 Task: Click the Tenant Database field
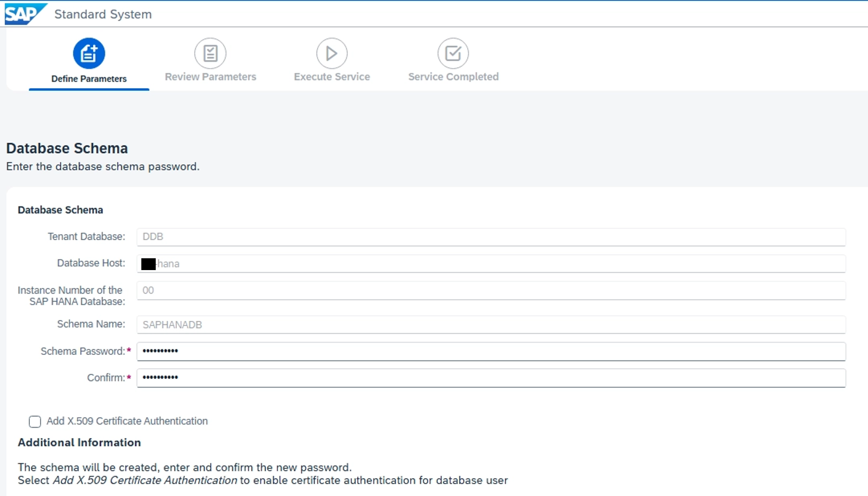(491, 237)
